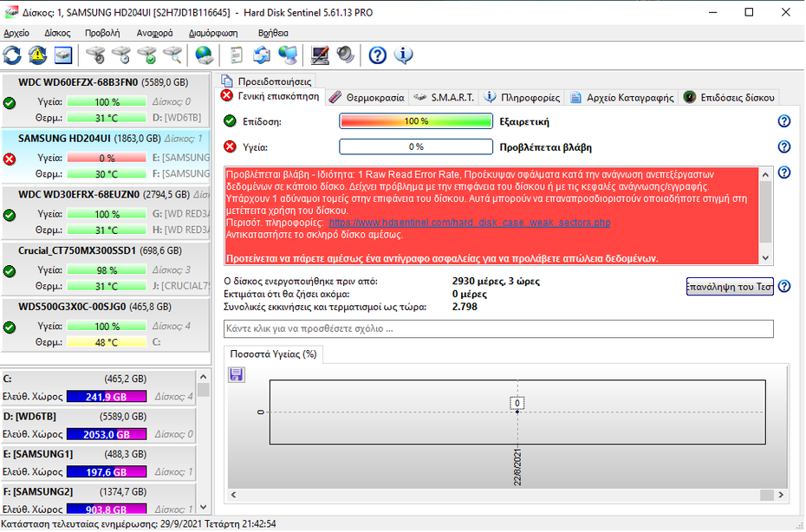Screen dimensions: 806x532
Task: Click the Refresh toolbar icon
Action: click(x=12, y=55)
